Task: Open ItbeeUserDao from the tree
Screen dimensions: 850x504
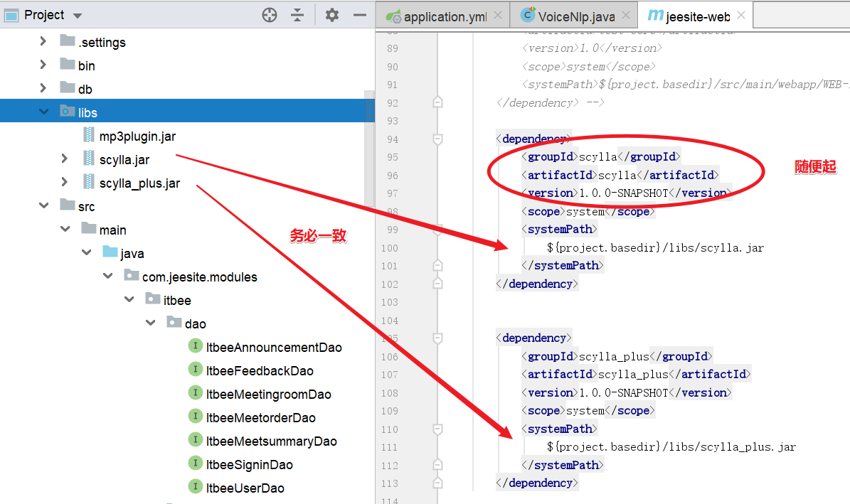Action: click(x=245, y=488)
